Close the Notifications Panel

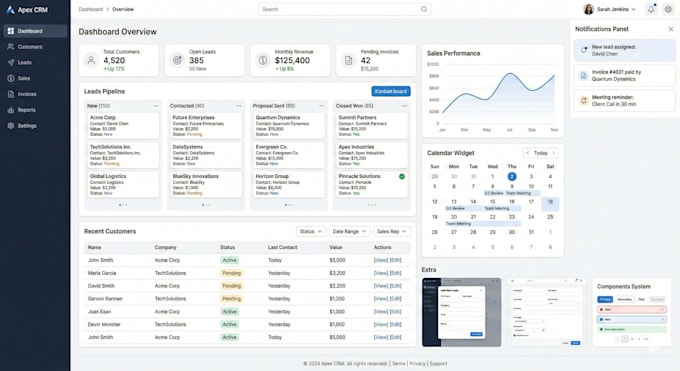pyautogui.click(x=670, y=29)
